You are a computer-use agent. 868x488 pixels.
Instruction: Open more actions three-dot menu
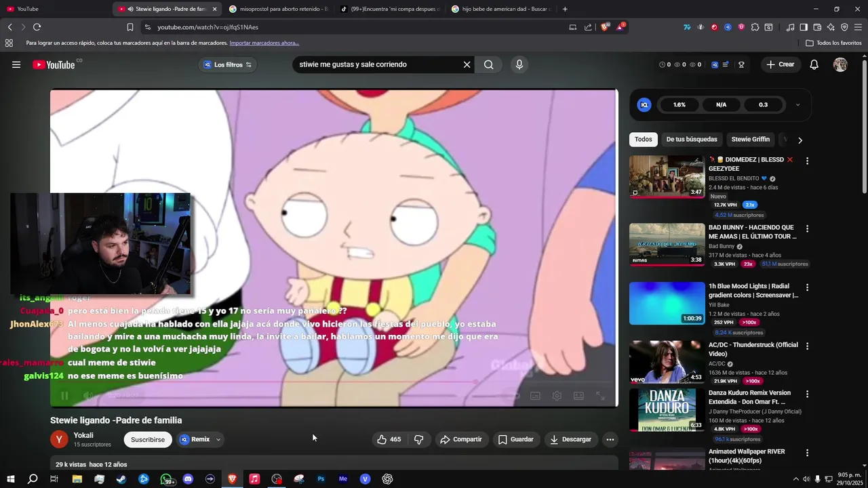click(610, 439)
